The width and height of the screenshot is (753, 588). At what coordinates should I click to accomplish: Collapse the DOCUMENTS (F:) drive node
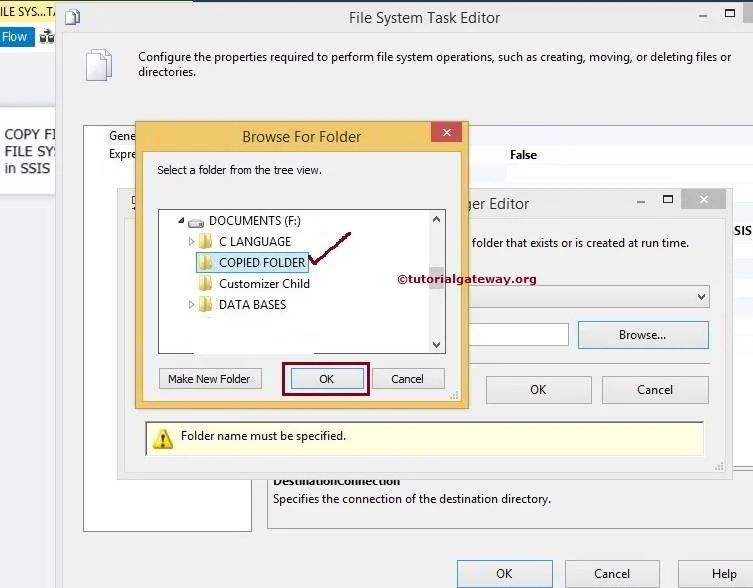tap(181, 220)
